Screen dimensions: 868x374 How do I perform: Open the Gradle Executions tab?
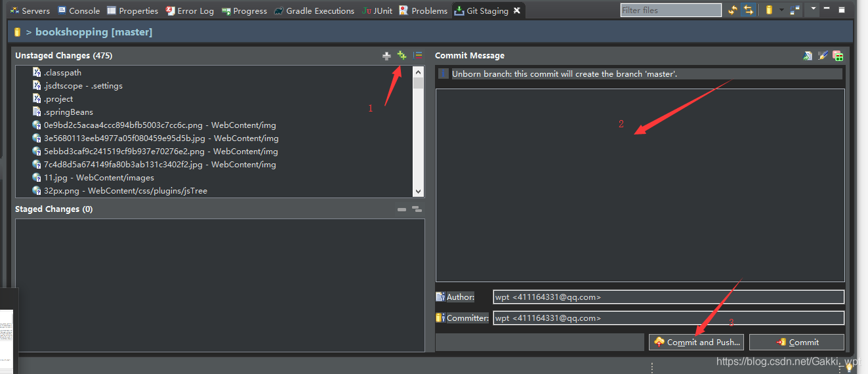pyautogui.click(x=314, y=10)
